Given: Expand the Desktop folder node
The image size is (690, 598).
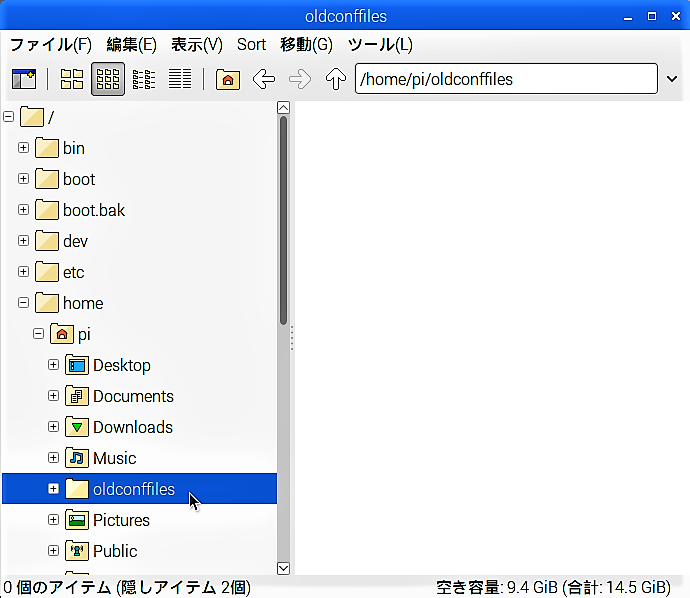Looking at the screenshot, I should point(53,365).
